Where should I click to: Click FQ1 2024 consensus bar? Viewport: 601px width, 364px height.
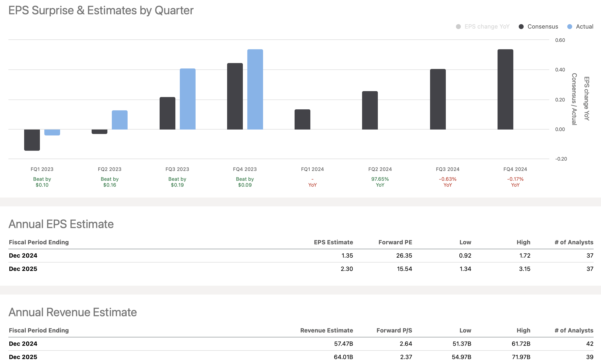(302, 119)
